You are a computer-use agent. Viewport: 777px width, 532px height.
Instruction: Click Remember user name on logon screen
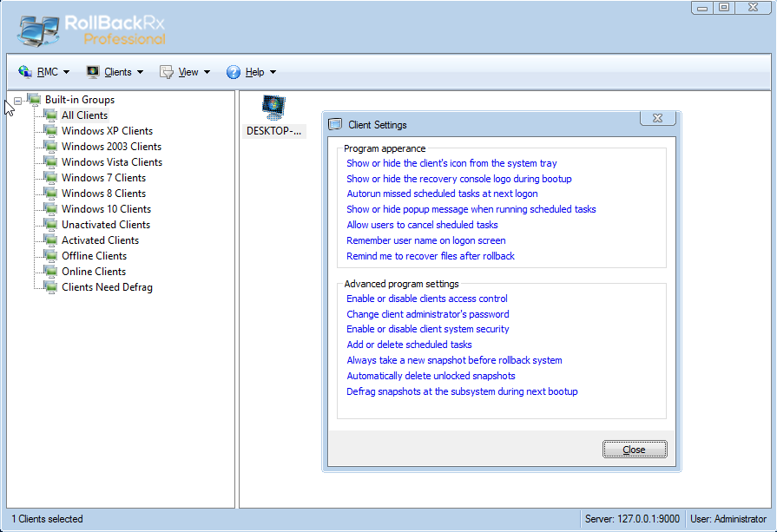click(x=425, y=240)
